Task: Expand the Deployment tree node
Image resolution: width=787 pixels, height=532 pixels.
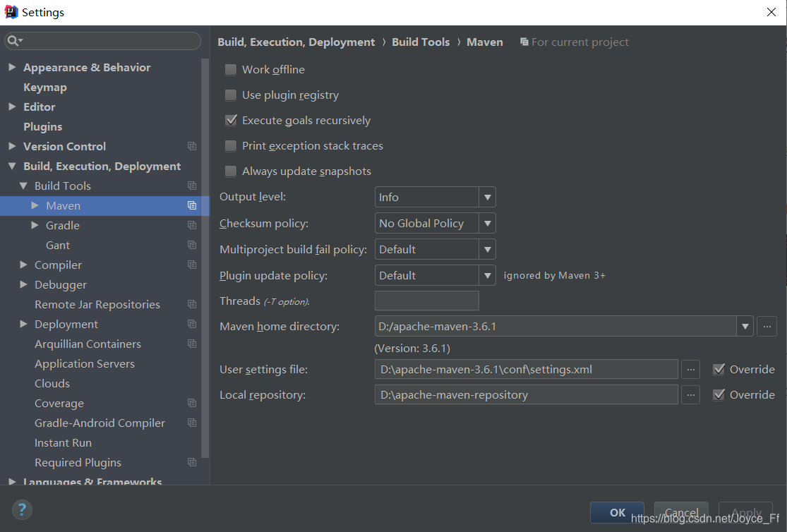Action: [23, 324]
